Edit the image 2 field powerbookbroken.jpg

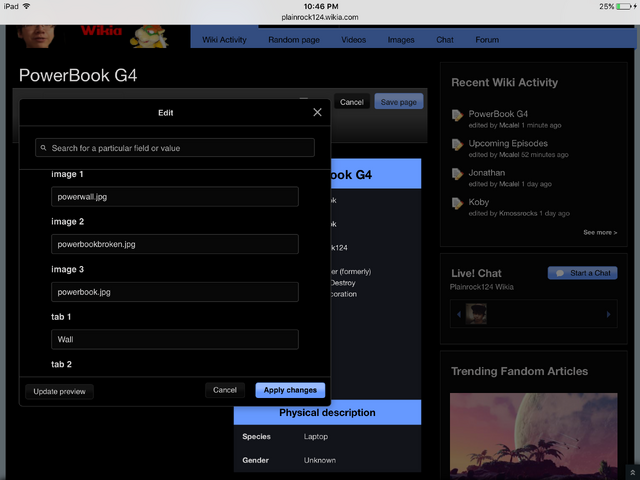[x=175, y=244]
